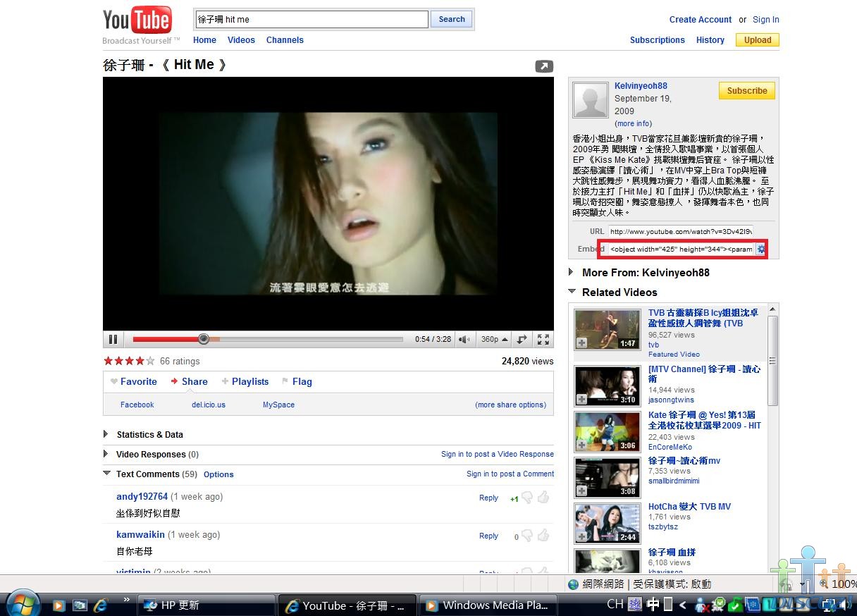Add HotCha video to queue
Screen dimensions: 857x616
pyautogui.click(x=581, y=537)
